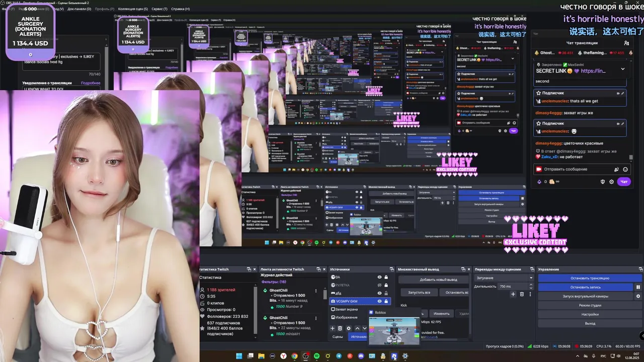This screenshot has width=644, height=362.
Task: Open the community users icon in chat
Action: pyautogui.click(x=626, y=43)
